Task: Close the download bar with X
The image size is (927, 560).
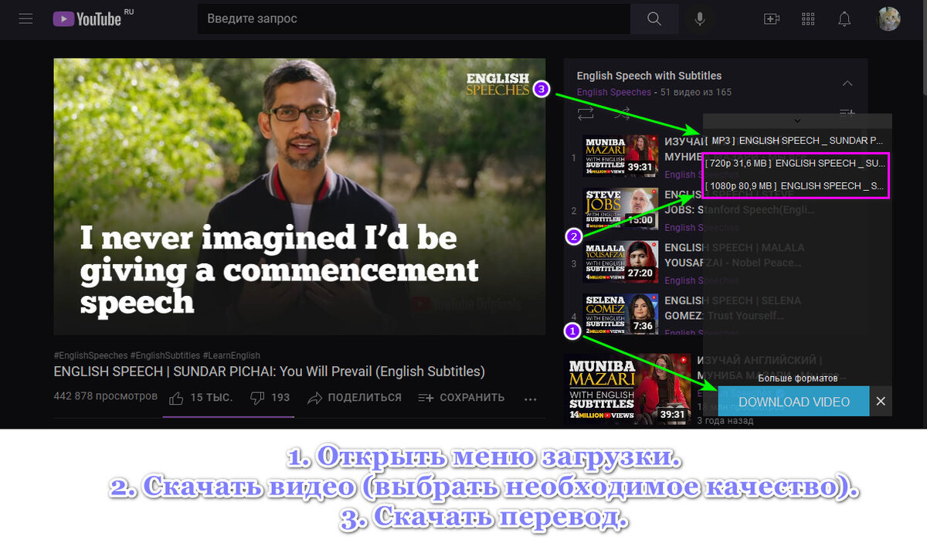Action: coord(881,402)
